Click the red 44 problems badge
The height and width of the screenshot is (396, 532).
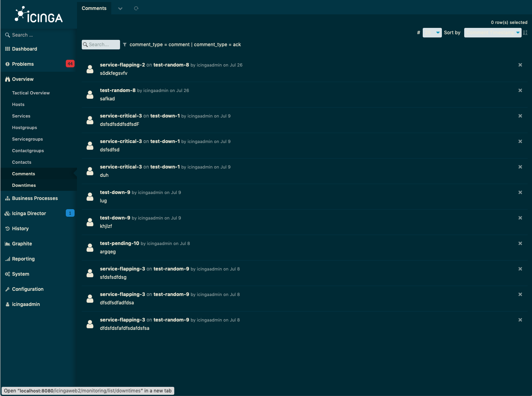(70, 64)
